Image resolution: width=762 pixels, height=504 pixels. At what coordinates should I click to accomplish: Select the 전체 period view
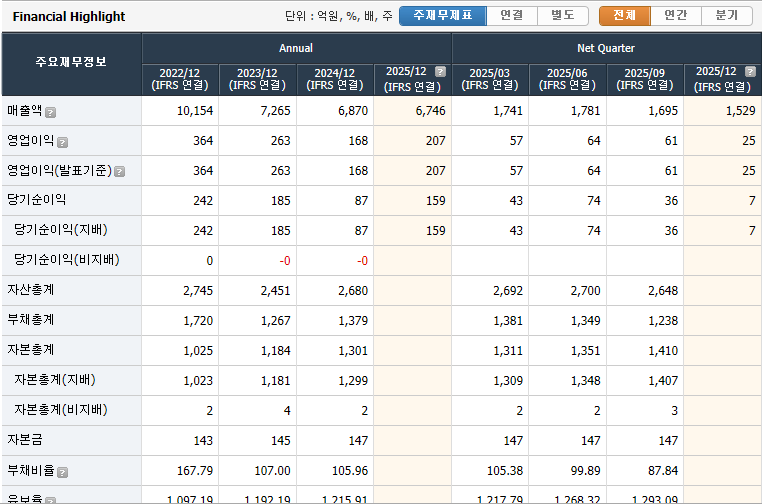tap(624, 16)
